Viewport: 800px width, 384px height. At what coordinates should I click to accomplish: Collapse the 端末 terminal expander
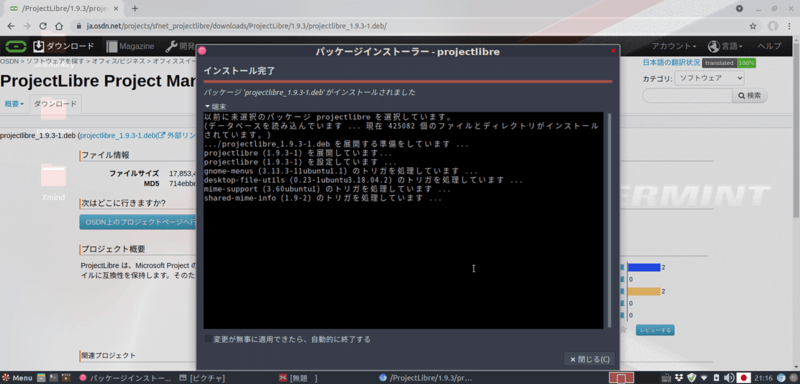pyautogui.click(x=215, y=106)
